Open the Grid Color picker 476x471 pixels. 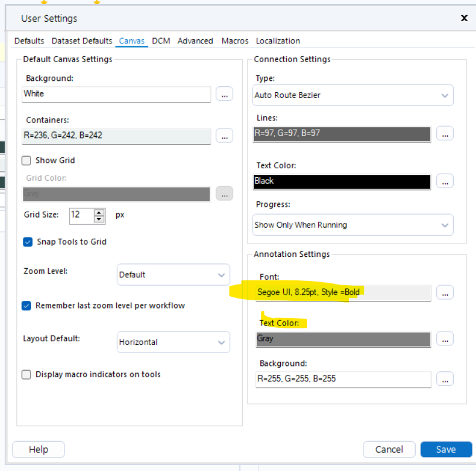225,194
